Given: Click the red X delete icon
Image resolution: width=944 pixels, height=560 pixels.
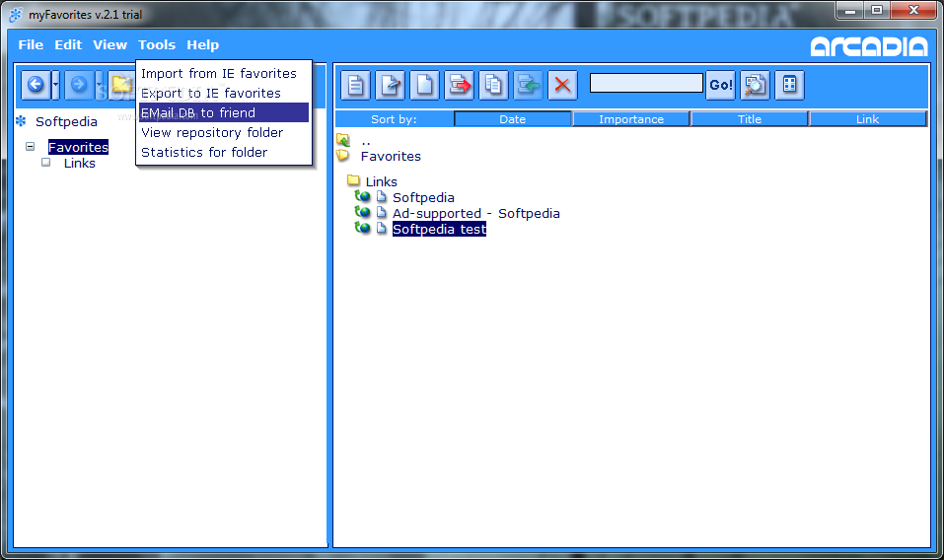Looking at the screenshot, I should coord(562,85).
